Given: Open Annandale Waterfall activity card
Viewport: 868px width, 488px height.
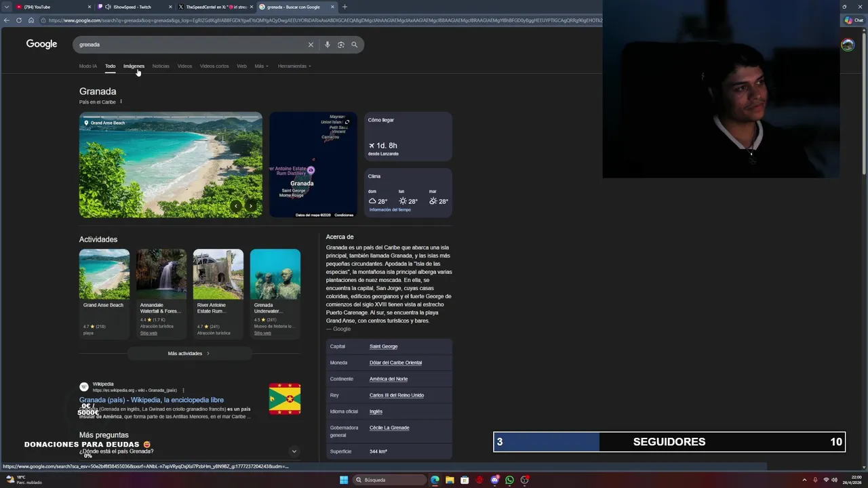Looking at the screenshot, I should click(161, 293).
